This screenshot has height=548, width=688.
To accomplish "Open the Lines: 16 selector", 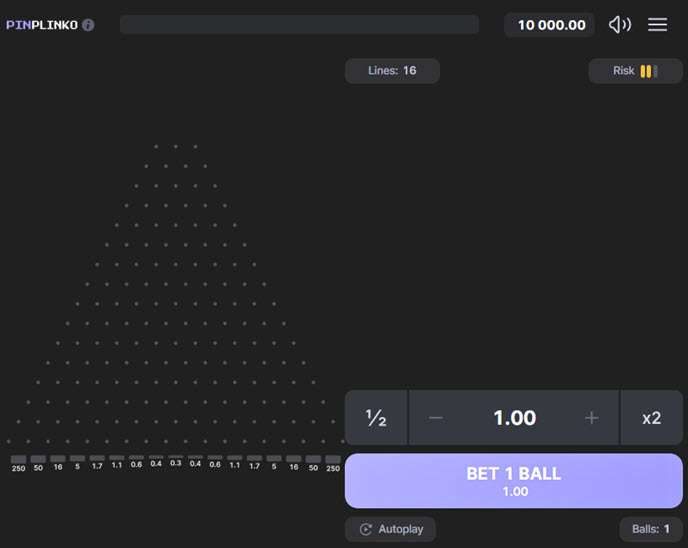I will [x=392, y=71].
